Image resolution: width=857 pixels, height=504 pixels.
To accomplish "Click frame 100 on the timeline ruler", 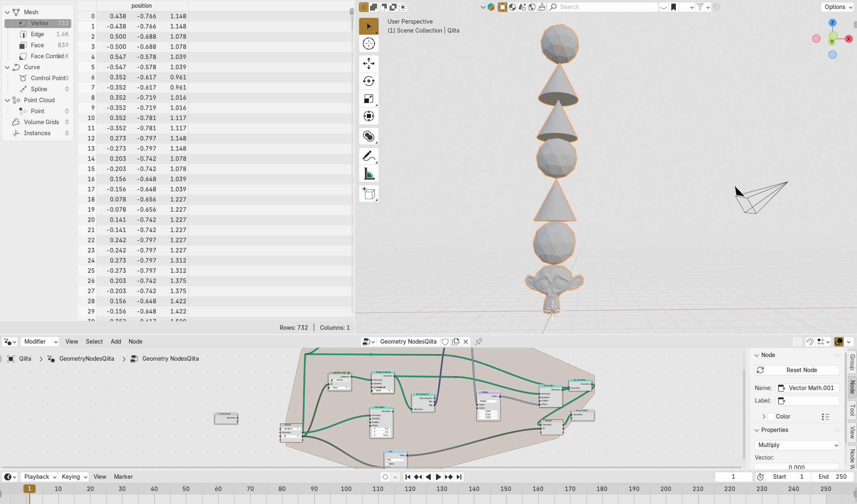I will [x=346, y=489].
